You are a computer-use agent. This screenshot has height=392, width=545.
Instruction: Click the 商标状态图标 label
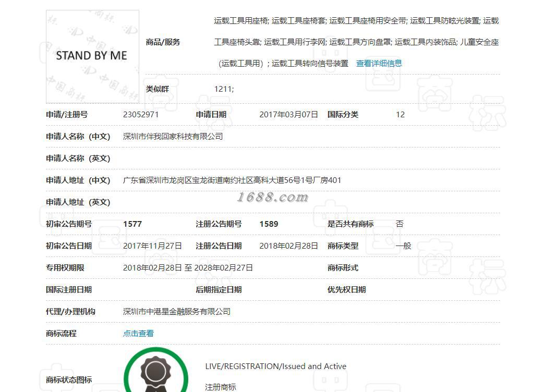[x=69, y=380]
